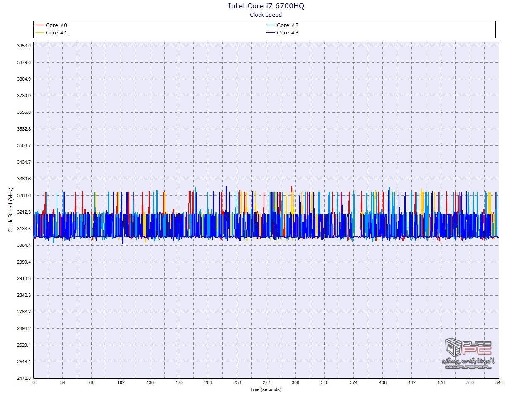Click the 3360.6 y-axis value
532x399 pixels.
24,179
